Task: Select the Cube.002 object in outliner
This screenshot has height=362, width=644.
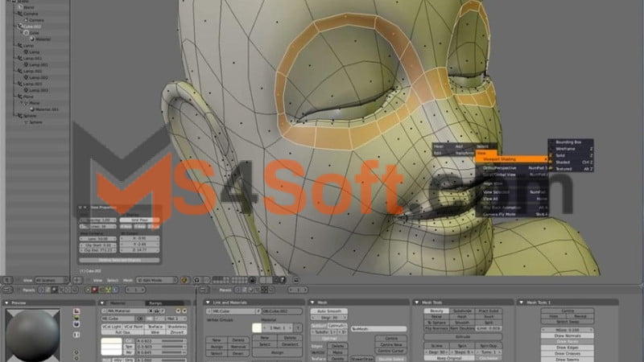Action: tap(31, 26)
